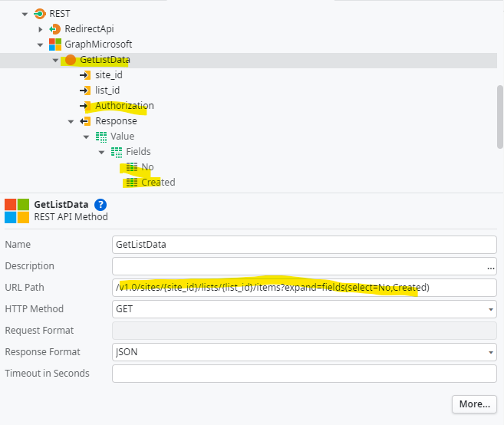Click the Value structure icon
The height and width of the screenshot is (425, 504).
pyautogui.click(x=101, y=137)
